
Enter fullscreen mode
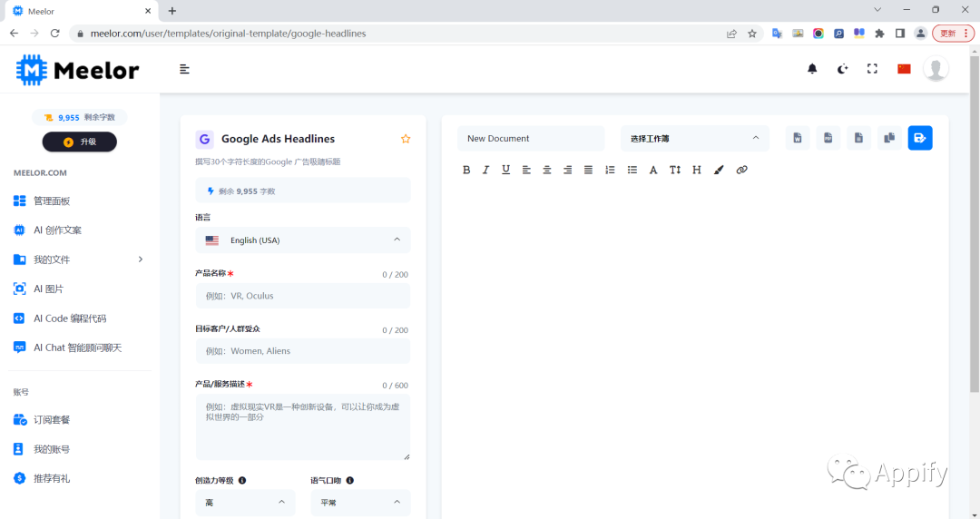point(873,69)
